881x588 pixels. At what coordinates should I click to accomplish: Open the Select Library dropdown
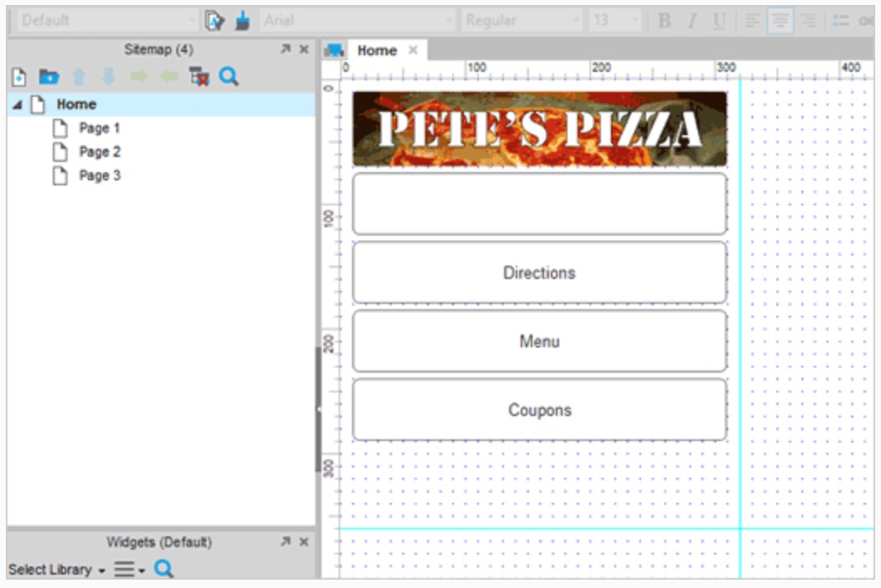click(57, 570)
